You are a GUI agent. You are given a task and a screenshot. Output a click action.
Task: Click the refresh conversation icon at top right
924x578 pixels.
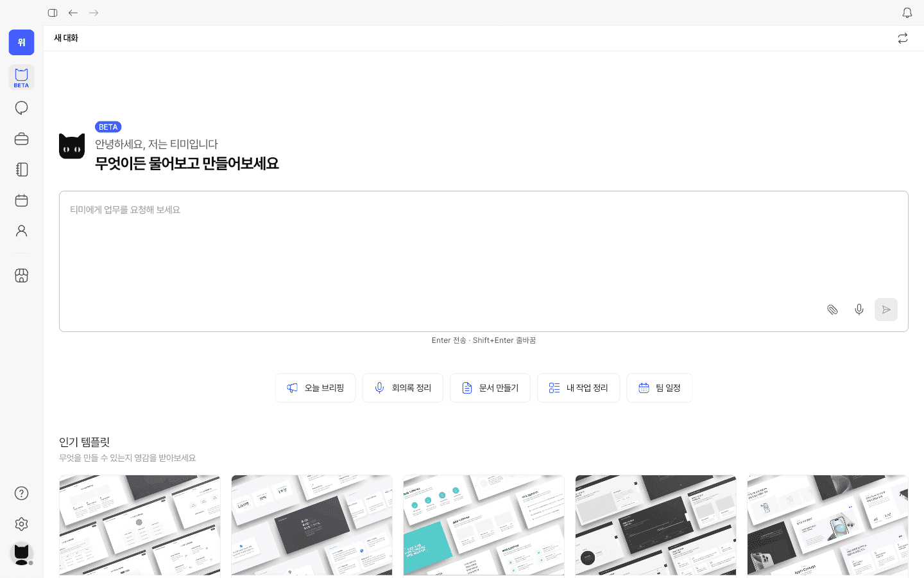coord(903,39)
